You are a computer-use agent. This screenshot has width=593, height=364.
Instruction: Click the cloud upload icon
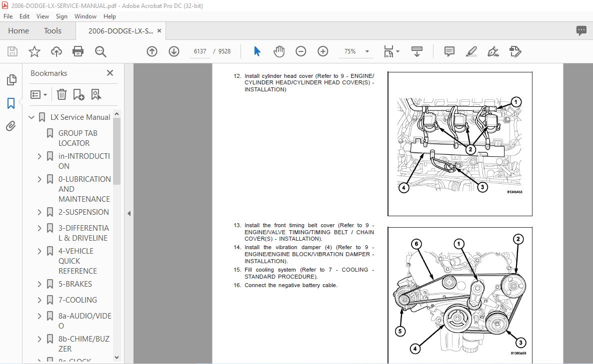click(x=56, y=51)
